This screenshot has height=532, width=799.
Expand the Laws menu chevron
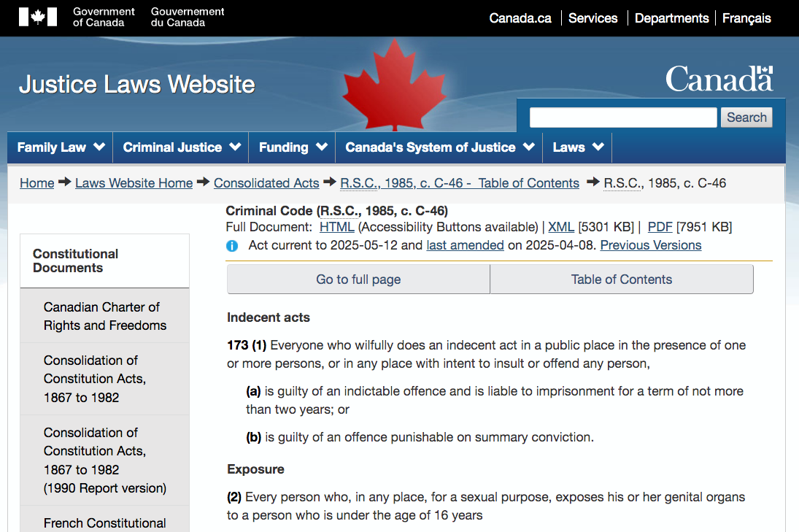click(x=598, y=147)
